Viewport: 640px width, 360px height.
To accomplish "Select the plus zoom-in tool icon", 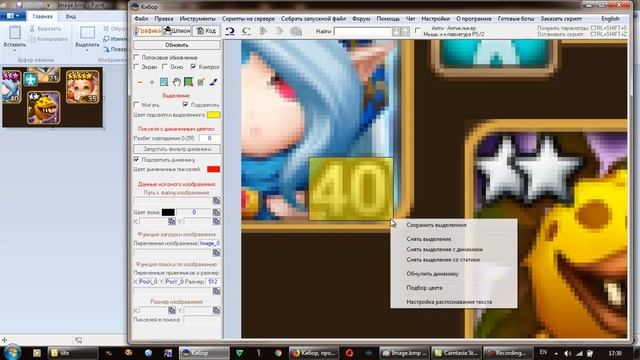I will [x=152, y=82].
